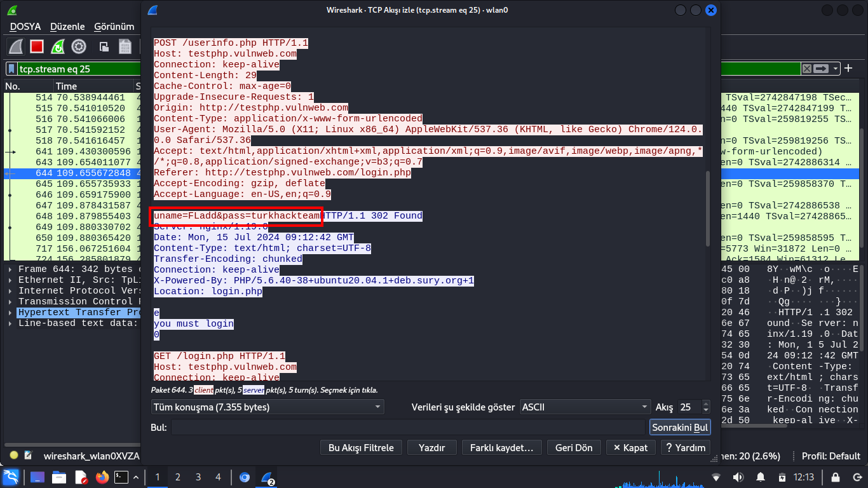This screenshot has height=488, width=868.
Task: Click the 'Bu Akışı Filtrele' button
Action: 361,447
